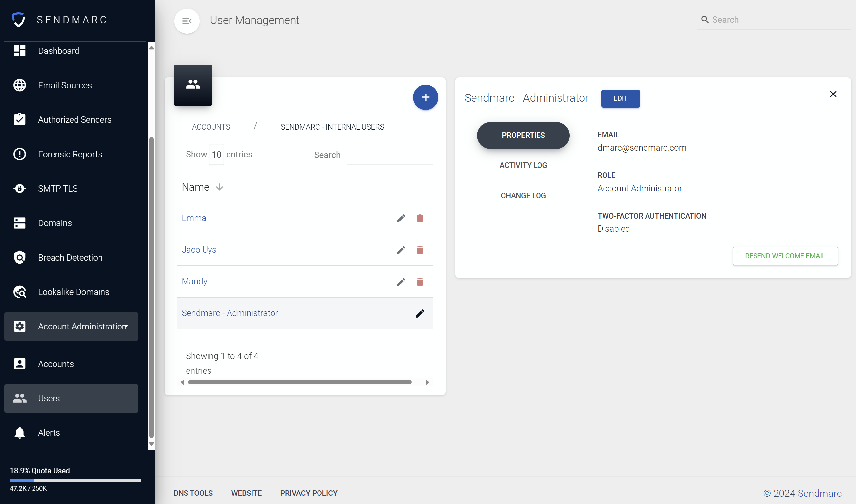The width and height of the screenshot is (856, 504).
Task: Select the Email Sources globe icon
Action: coord(19,85)
